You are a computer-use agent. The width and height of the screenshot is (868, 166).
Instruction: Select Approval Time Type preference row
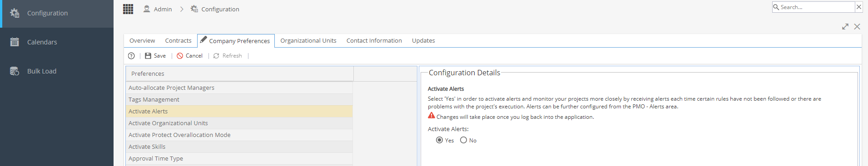click(x=239, y=159)
